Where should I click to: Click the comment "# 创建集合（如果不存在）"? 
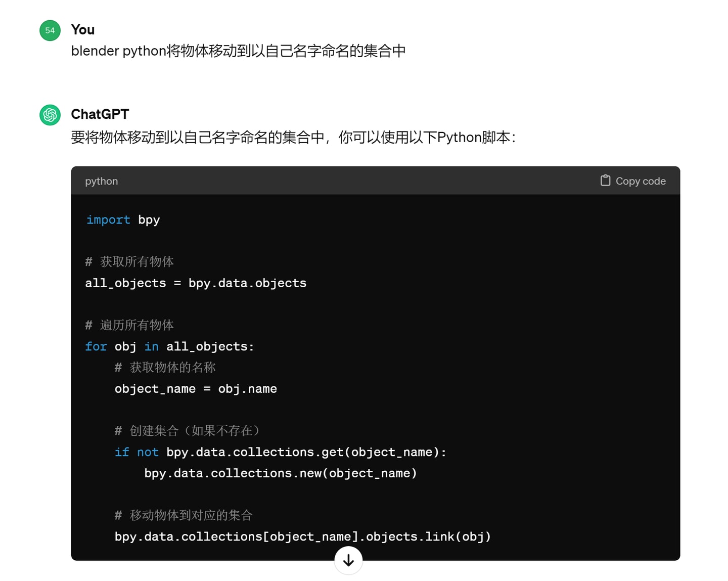188,431
